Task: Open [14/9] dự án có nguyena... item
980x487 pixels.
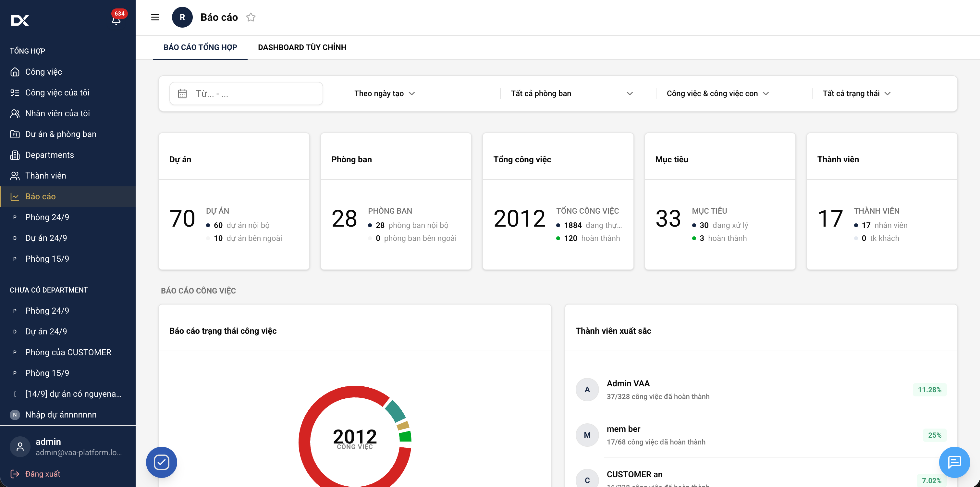Action: (68, 394)
